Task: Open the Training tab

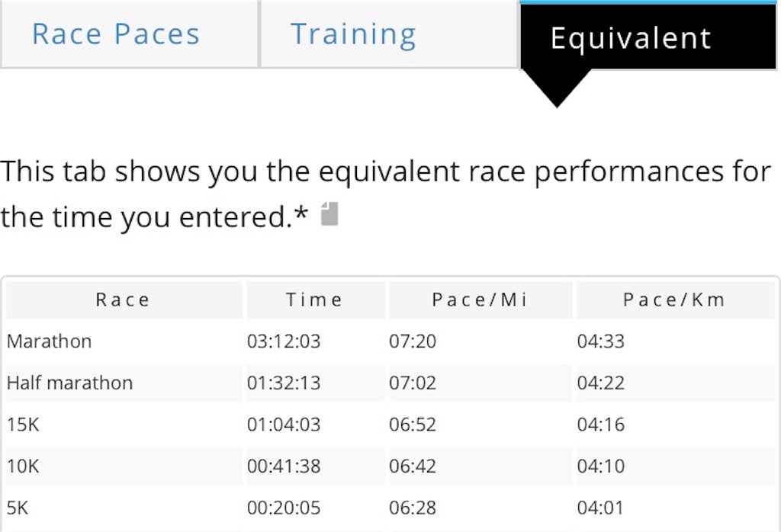Action: 388,34
